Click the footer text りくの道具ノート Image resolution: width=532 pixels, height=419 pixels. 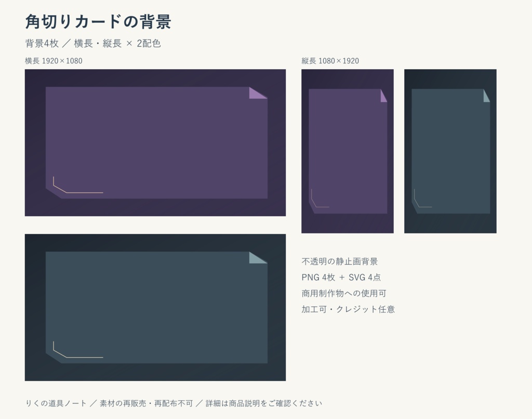click(56, 403)
